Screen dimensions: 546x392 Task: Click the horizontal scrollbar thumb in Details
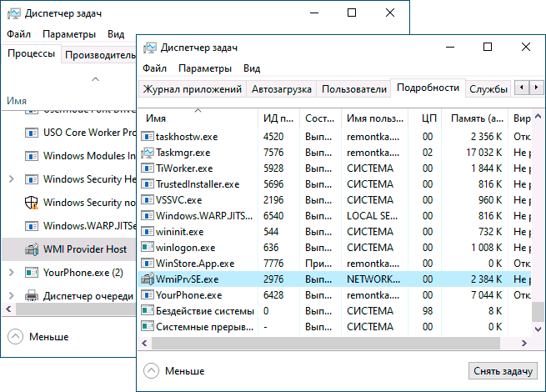pos(326,344)
